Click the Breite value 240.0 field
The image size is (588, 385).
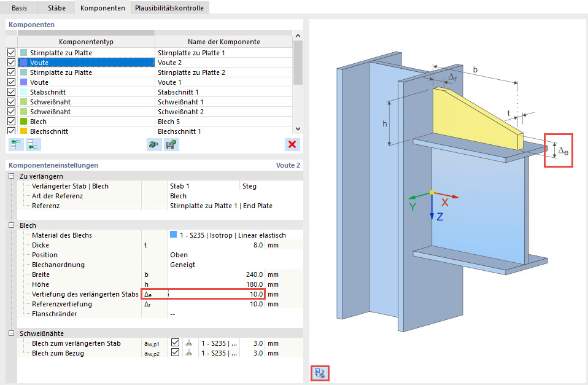click(x=216, y=274)
